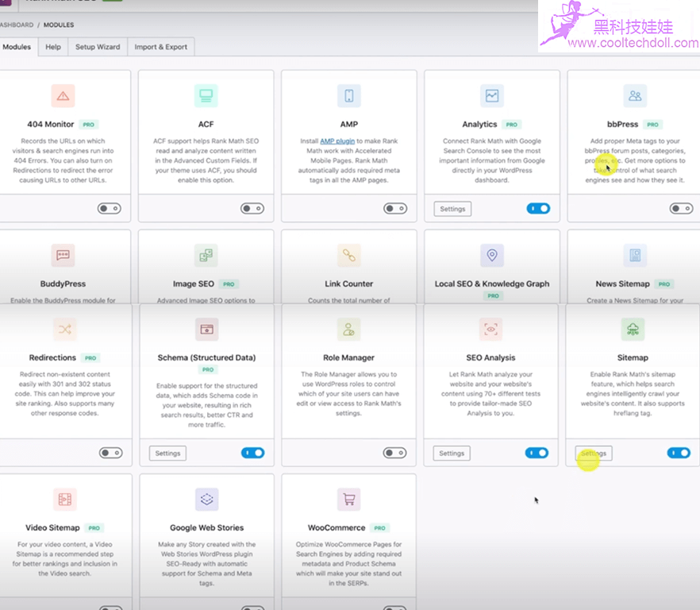
Task: Click the Sitemap tree icon
Action: tap(633, 330)
